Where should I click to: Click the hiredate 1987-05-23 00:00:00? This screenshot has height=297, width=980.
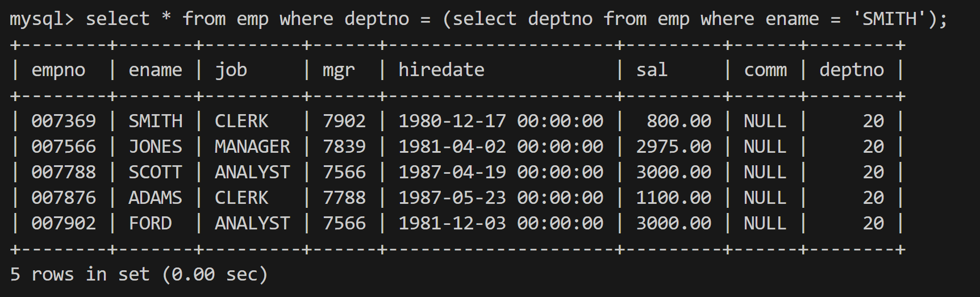click(501, 198)
